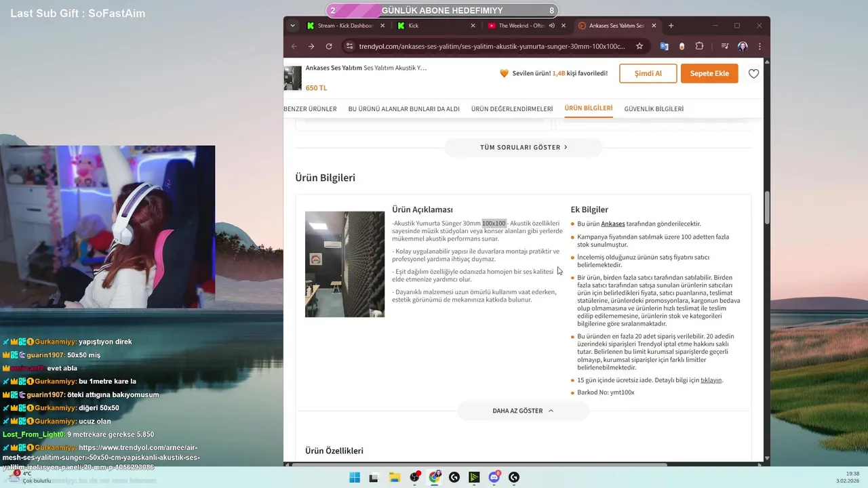
Task: Close the Kick browser tab
Action: pyautogui.click(x=473, y=26)
